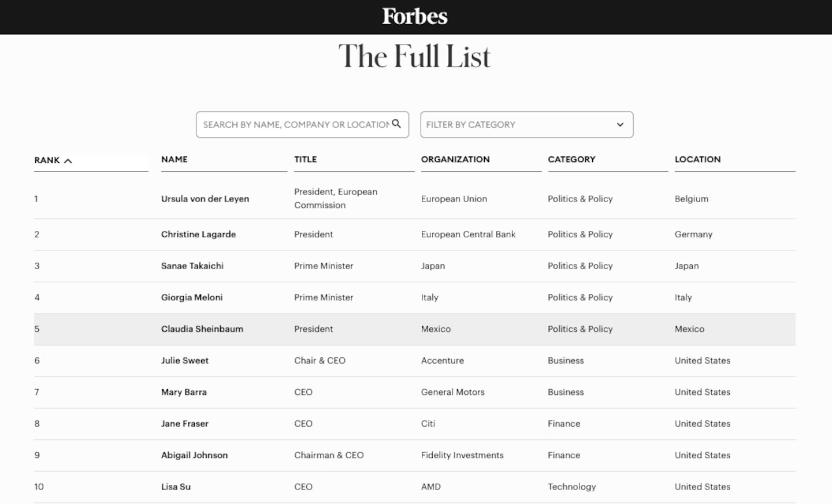Screen dimensions: 832x504
Task: Open Ursula von der Leyen profile
Action: coord(205,199)
